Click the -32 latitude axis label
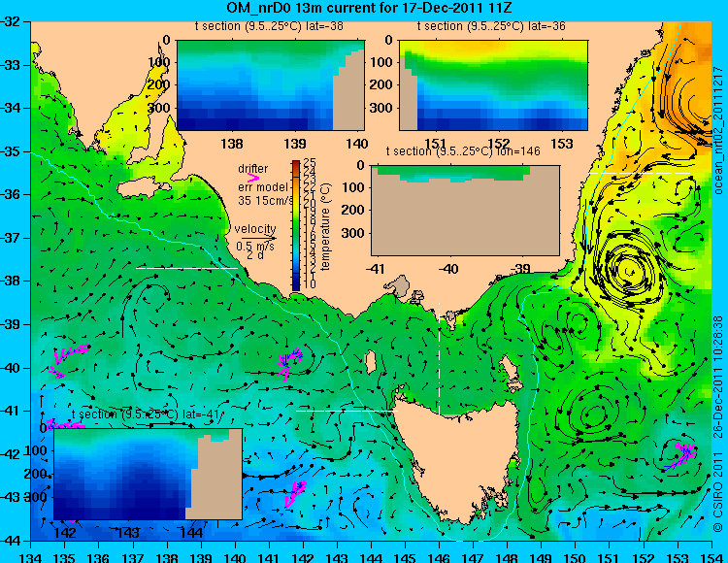This screenshot has width=728, height=563. click(11, 21)
